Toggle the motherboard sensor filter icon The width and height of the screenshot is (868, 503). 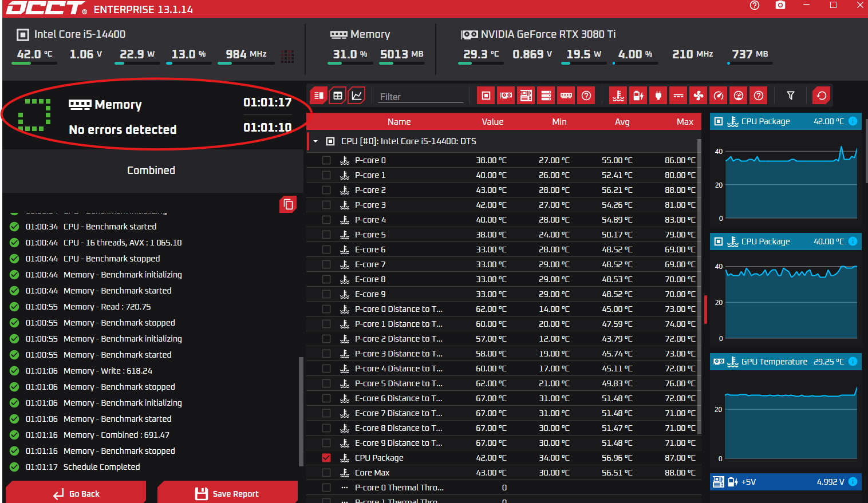pyautogui.click(x=526, y=96)
